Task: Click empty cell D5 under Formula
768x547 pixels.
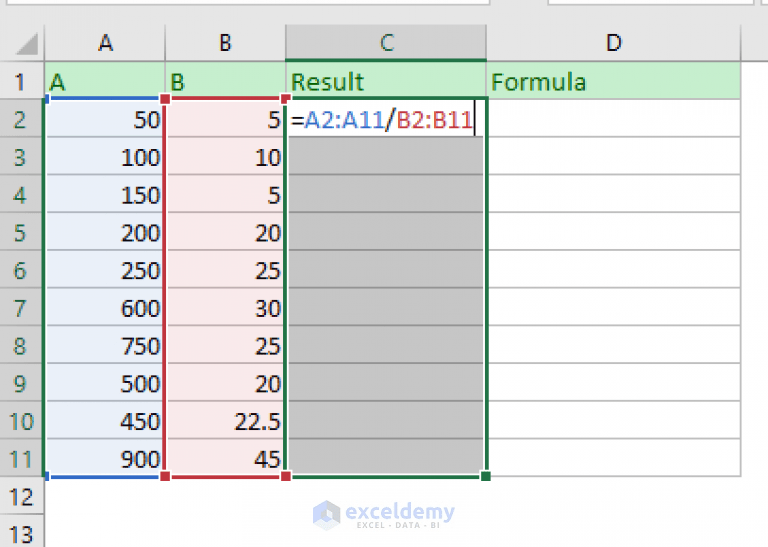Action: [x=614, y=232]
